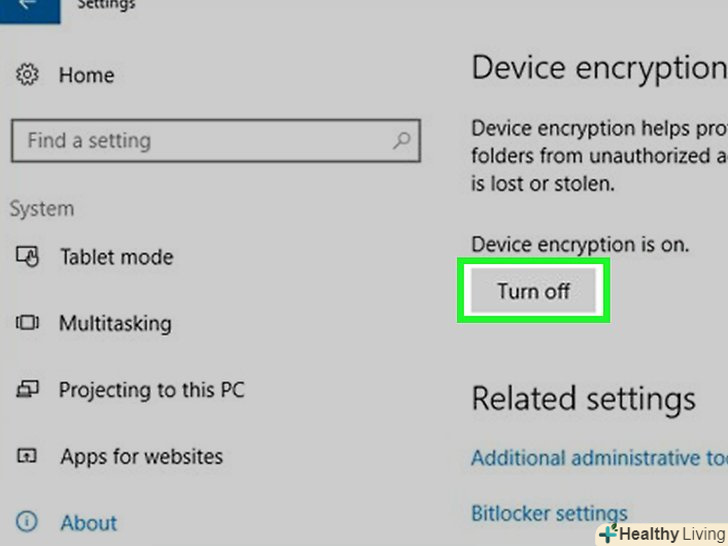Click the Multitasking icon
This screenshot has width=728, height=546.
(27, 323)
